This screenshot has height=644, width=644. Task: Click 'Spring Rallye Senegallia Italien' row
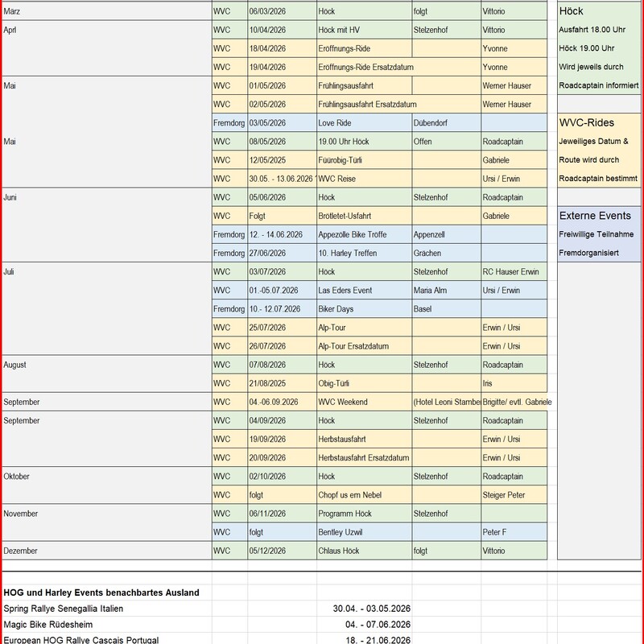64,609
